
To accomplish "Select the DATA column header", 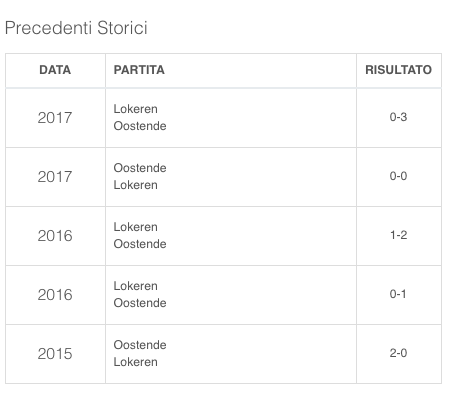I will pos(55,70).
